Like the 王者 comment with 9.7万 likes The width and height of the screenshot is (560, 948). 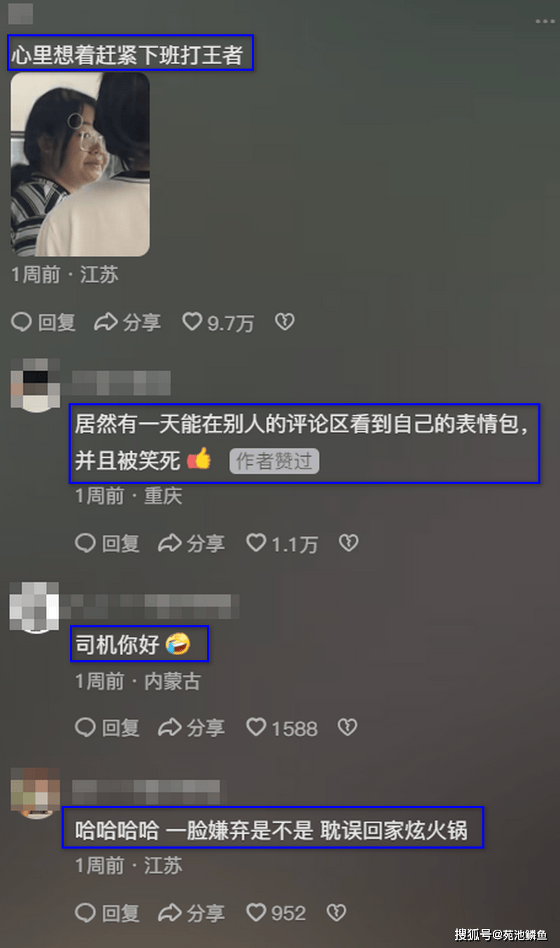tap(218, 322)
